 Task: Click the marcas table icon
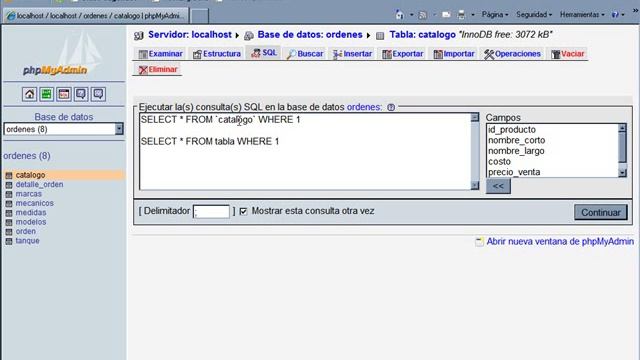(x=9, y=194)
